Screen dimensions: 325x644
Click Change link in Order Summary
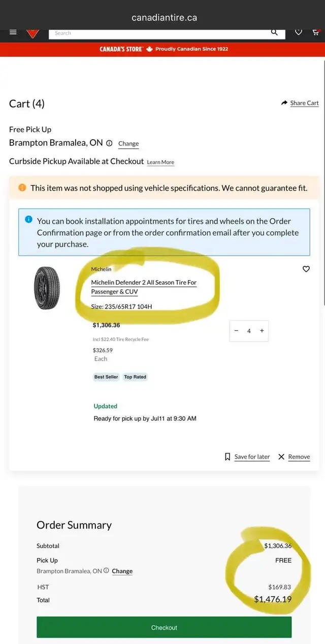[122, 571]
